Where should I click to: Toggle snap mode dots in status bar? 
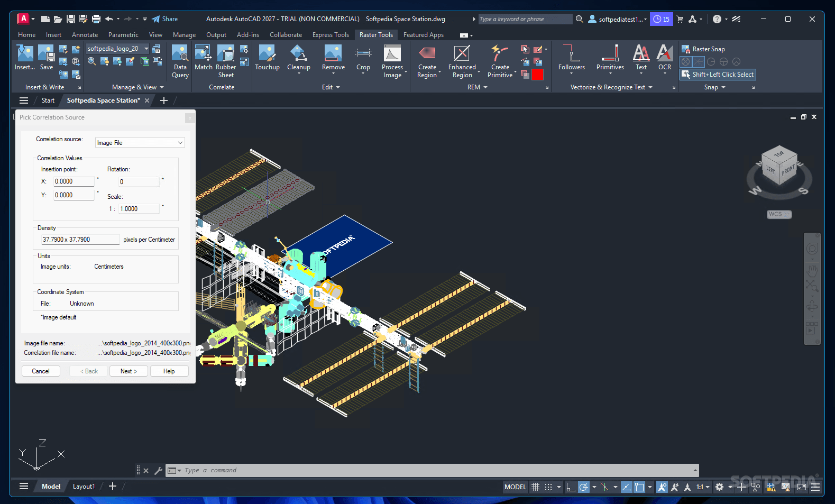548,487
